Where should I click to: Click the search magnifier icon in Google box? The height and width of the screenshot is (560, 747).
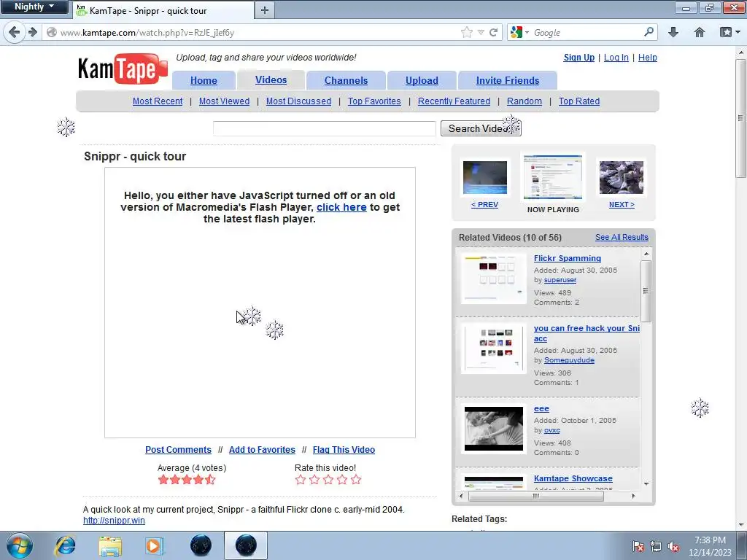649,32
